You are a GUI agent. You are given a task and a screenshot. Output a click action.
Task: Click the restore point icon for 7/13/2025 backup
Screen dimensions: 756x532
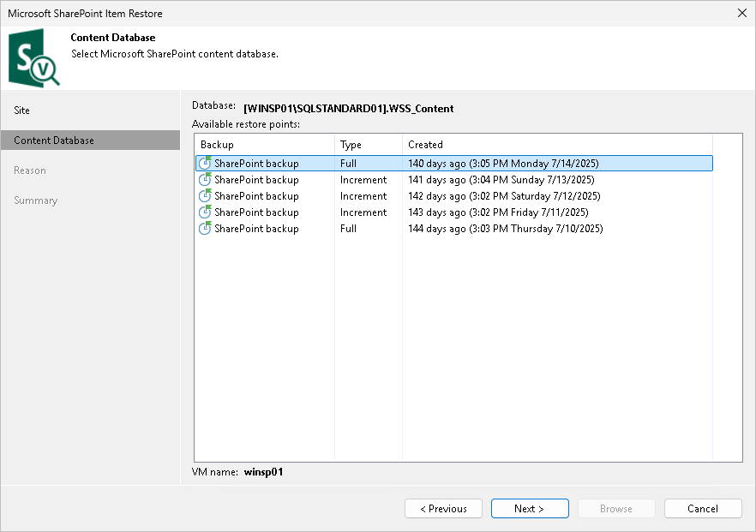pyautogui.click(x=206, y=179)
